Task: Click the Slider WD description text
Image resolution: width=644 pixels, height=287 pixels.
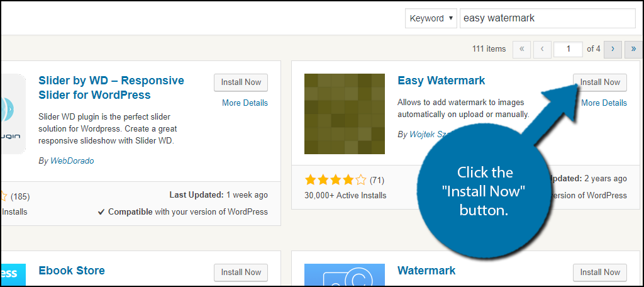Action: pyautogui.click(x=108, y=129)
